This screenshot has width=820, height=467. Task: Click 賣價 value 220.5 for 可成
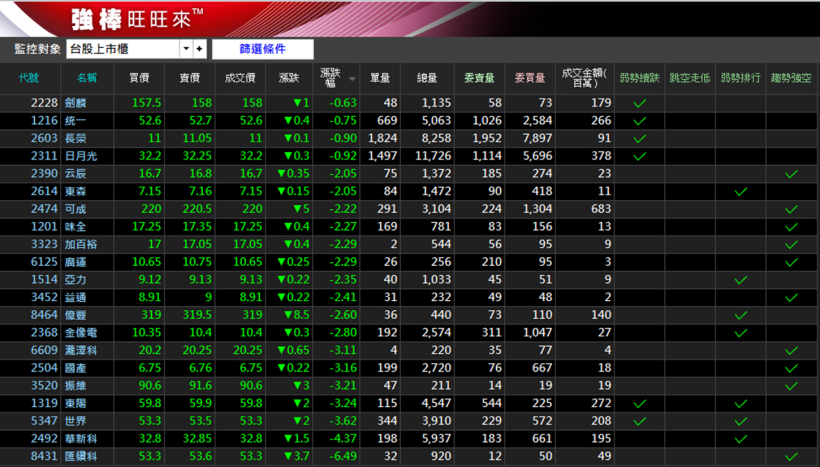(x=197, y=209)
